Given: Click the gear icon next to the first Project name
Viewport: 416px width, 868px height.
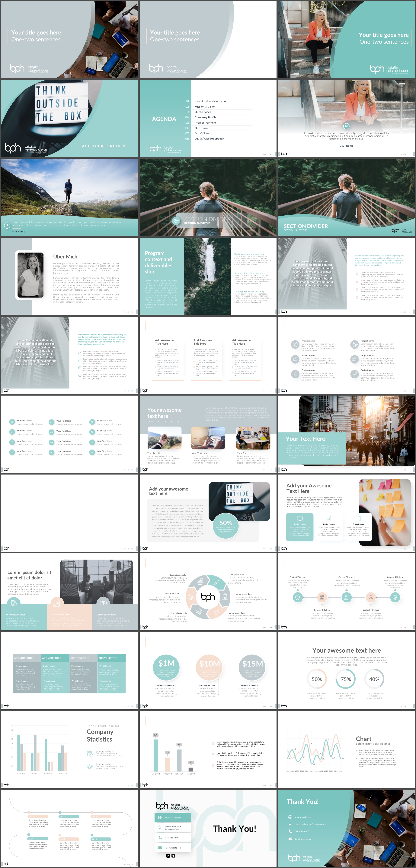Looking at the screenshot, I should coord(295,344).
